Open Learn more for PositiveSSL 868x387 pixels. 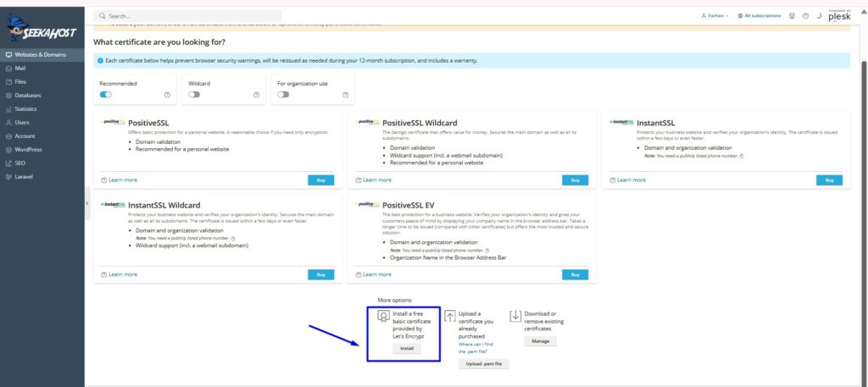tap(123, 180)
